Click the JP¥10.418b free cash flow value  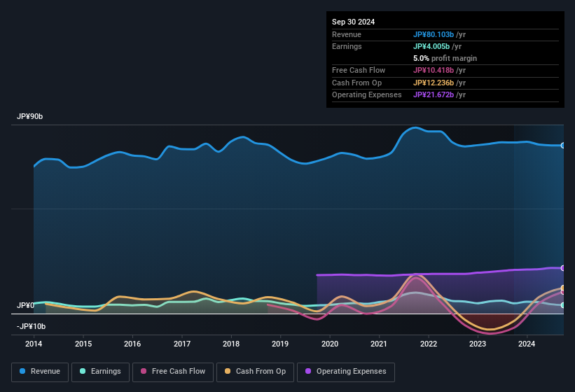[x=434, y=70]
